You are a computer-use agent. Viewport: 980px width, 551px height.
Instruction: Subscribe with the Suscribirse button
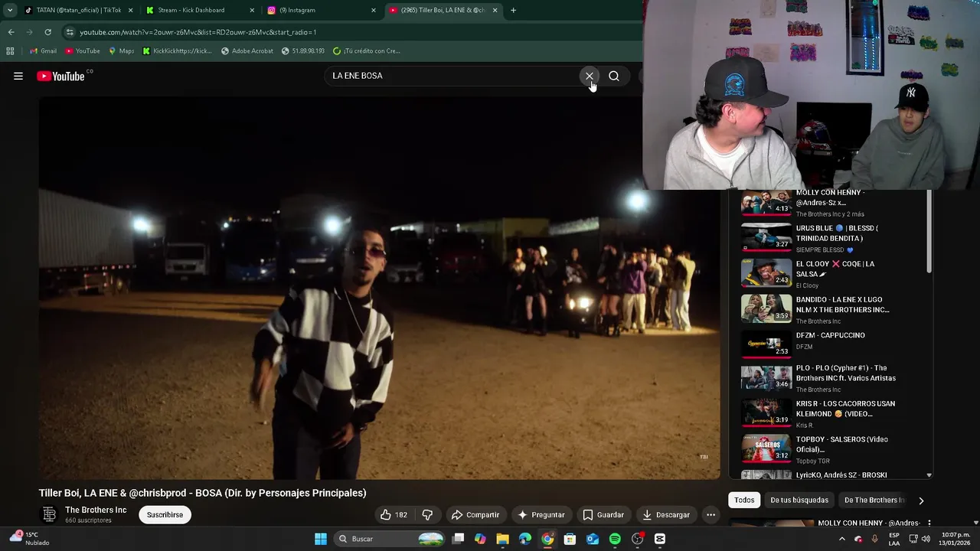165,515
